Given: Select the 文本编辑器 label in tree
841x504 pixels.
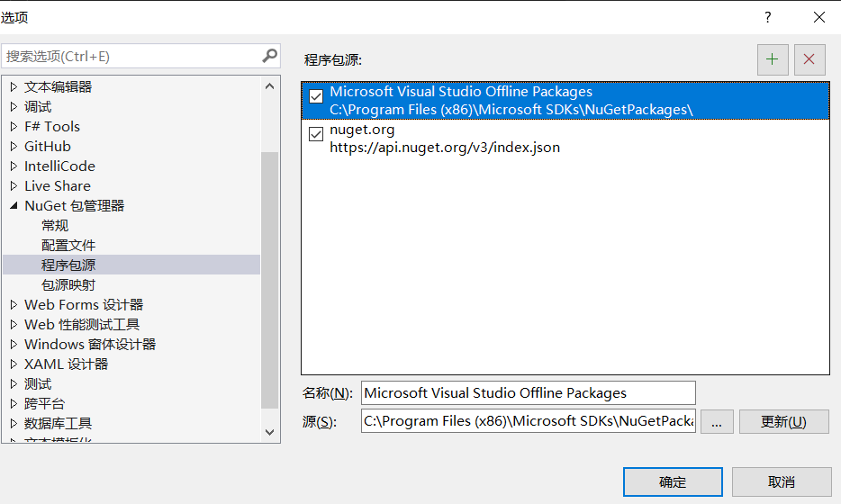Looking at the screenshot, I should (58, 87).
